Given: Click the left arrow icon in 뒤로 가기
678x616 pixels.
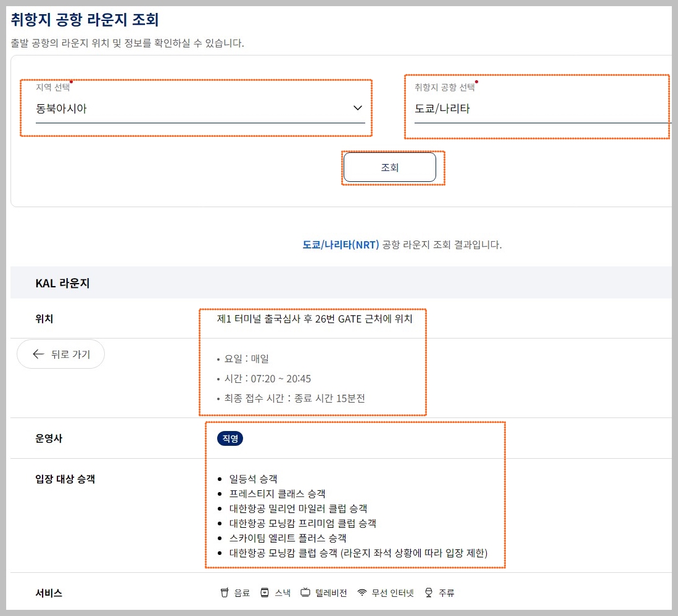Looking at the screenshot, I should point(38,354).
